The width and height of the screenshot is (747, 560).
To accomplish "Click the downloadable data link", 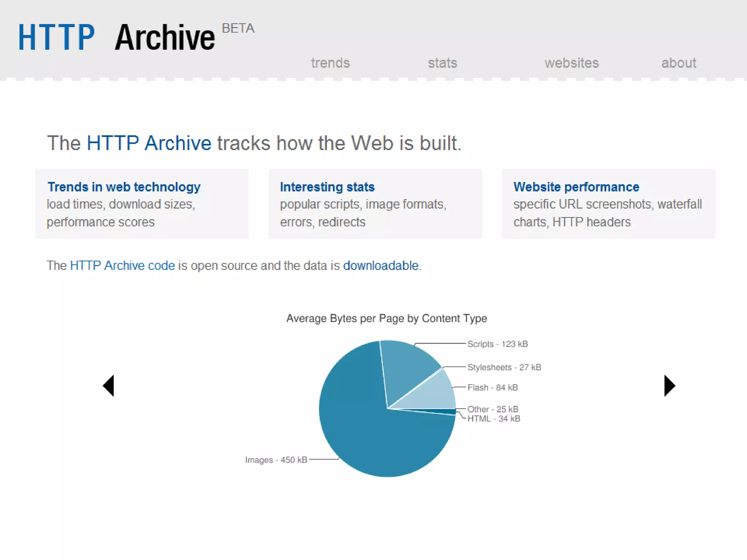I will point(381,265).
